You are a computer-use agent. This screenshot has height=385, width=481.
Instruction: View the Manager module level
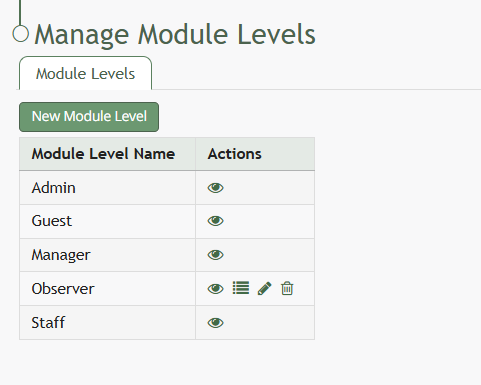click(215, 255)
